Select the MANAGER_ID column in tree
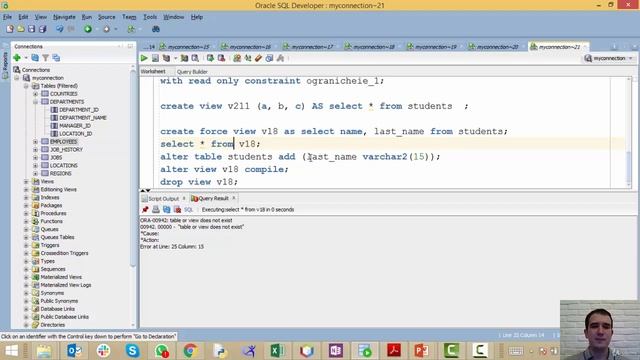This screenshot has height=360, width=640. coord(75,126)
